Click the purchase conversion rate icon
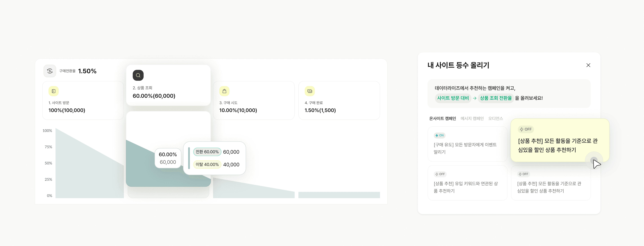Viewport: 644px width, 246px height. click(x=50, y=71)
